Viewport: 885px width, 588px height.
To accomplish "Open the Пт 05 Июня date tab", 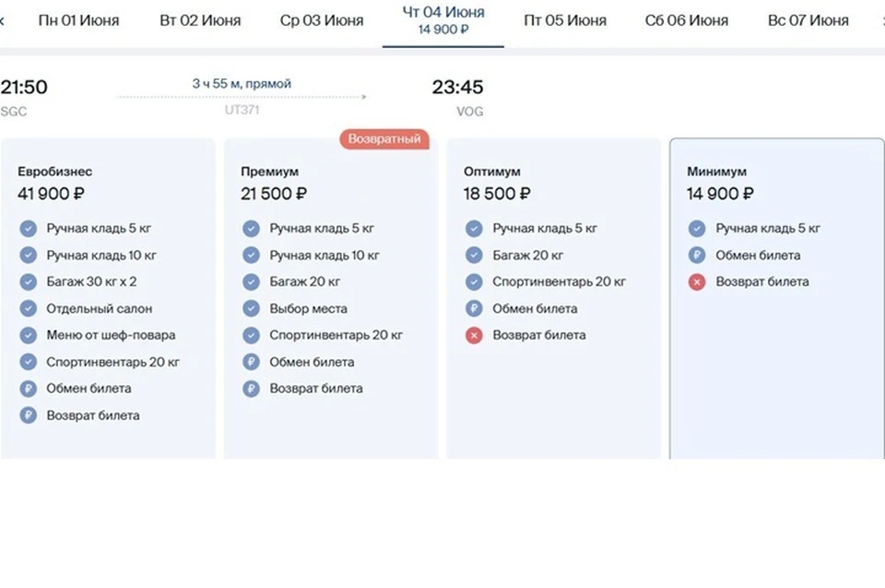I will click(x=565, y=21).
